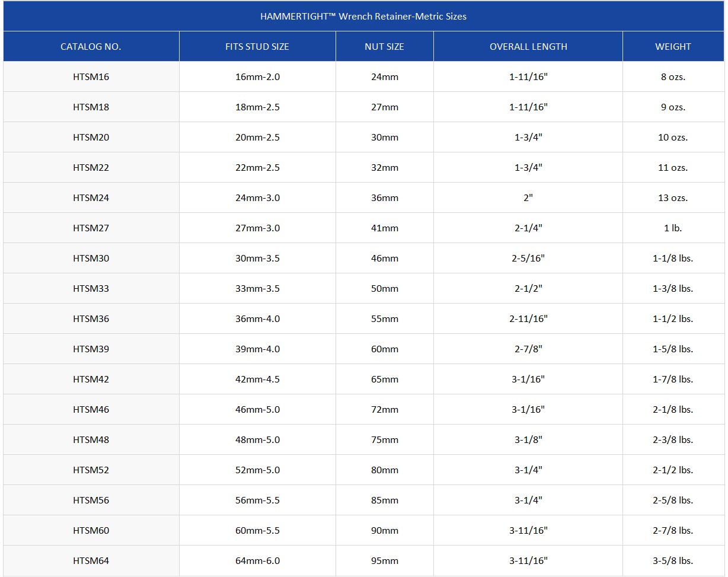The width and height of the screenshot is (728, 577).
Task: Click the 30mm nut size for HTSM20
Action: point(385,138)
